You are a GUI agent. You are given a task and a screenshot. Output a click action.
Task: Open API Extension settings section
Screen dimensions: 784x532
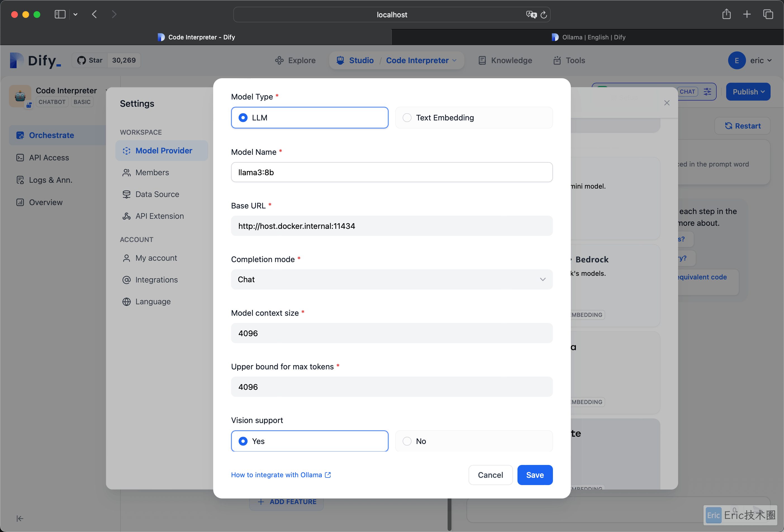click(159, 216)
